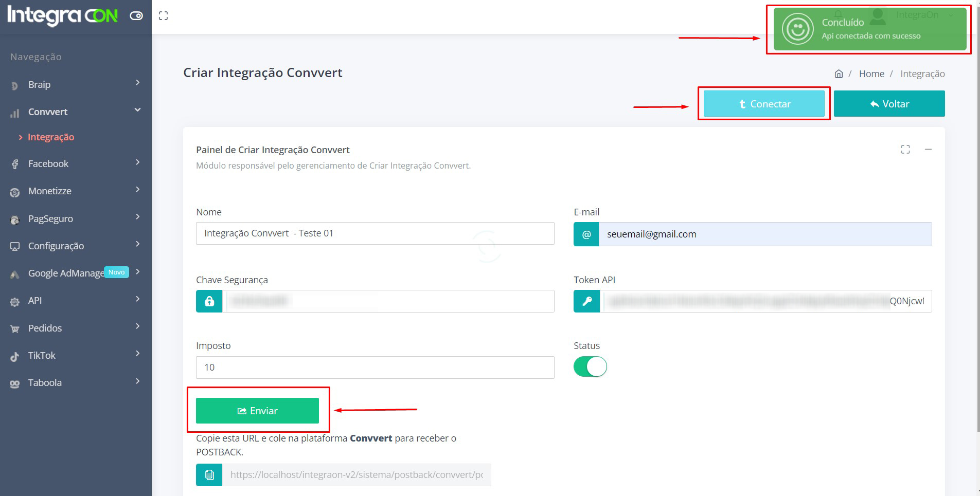The image size is (980, 496).
Task: Toggle the sidebar collapse switch beside logo
Action: (136, 16)
